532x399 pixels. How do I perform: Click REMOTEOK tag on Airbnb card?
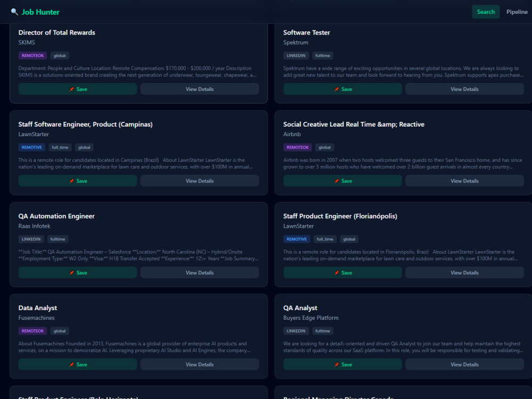pyautogui.click(x=297, y=147)
